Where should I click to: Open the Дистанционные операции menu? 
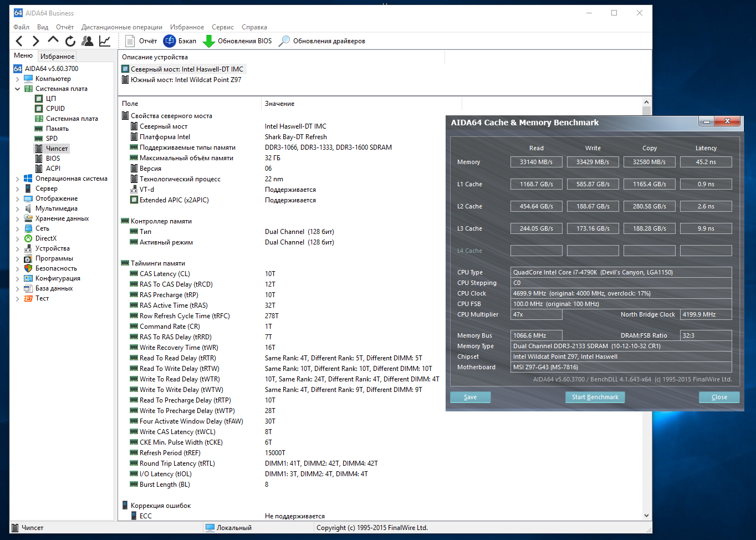click(x=122, y=27)
